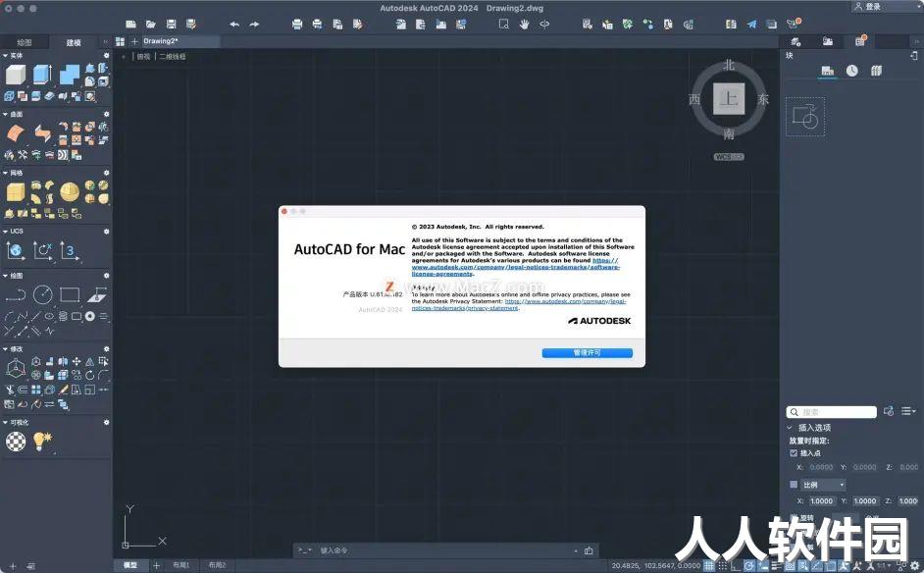Click the command line input field

(x=446, y=550)
